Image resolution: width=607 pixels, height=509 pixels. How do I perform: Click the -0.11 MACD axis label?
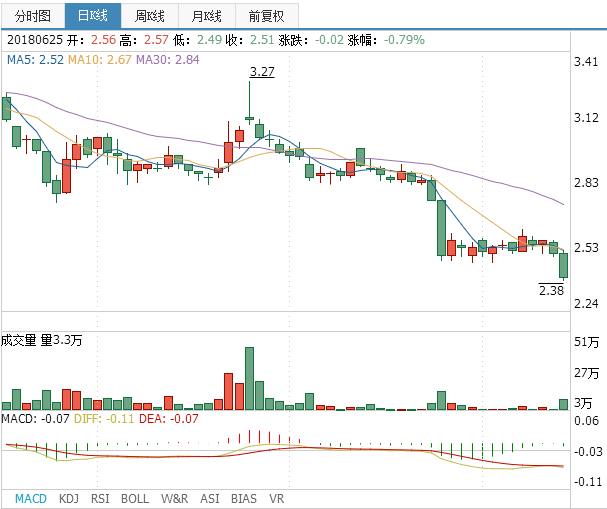[588, 482]
